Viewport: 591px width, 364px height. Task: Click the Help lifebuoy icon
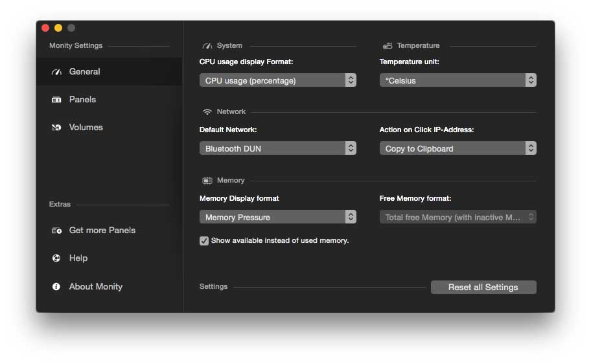[56, 258]
